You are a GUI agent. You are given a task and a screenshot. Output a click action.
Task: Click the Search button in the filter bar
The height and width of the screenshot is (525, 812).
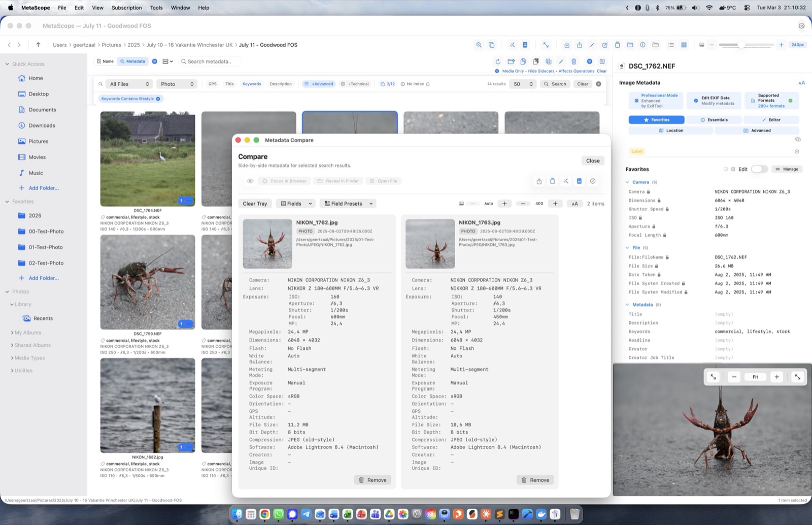click(x=555, y=84)
